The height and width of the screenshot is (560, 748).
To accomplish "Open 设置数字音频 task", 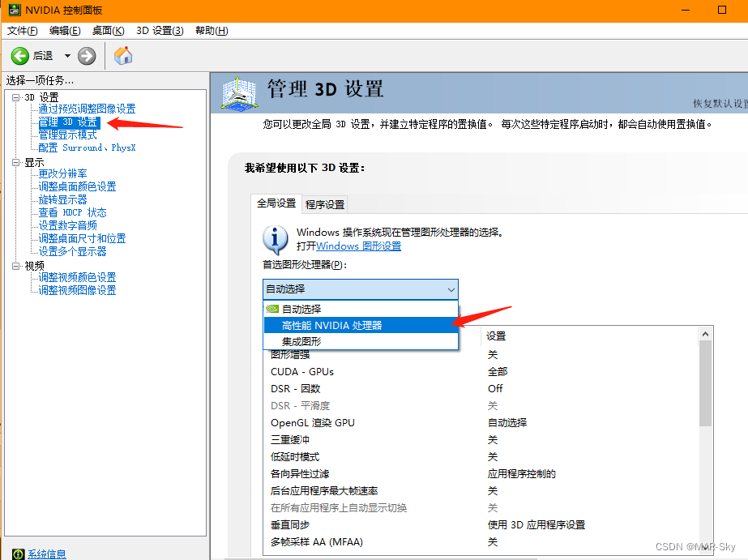I will click(68, 225).
